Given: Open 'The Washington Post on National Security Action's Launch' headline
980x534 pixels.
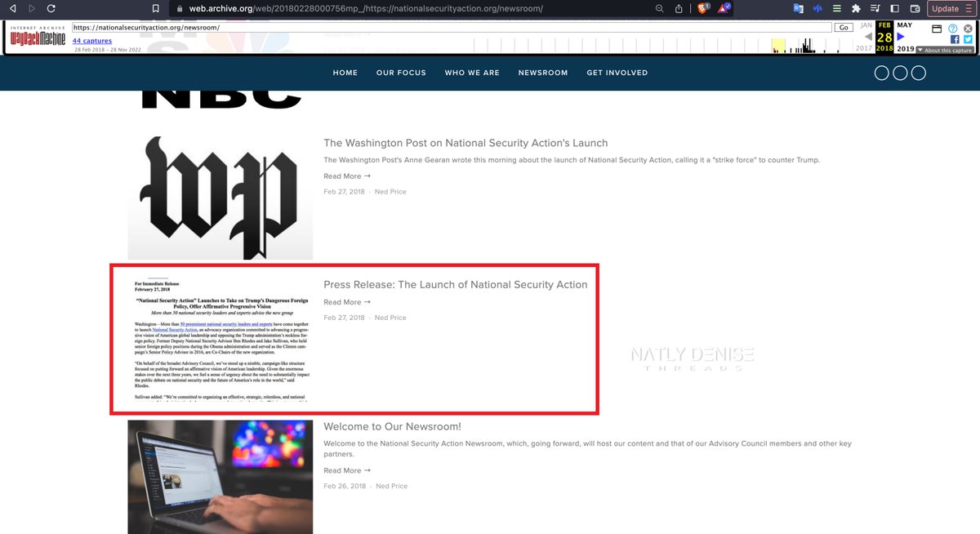Looking at the screenshot, I should 465,143.
